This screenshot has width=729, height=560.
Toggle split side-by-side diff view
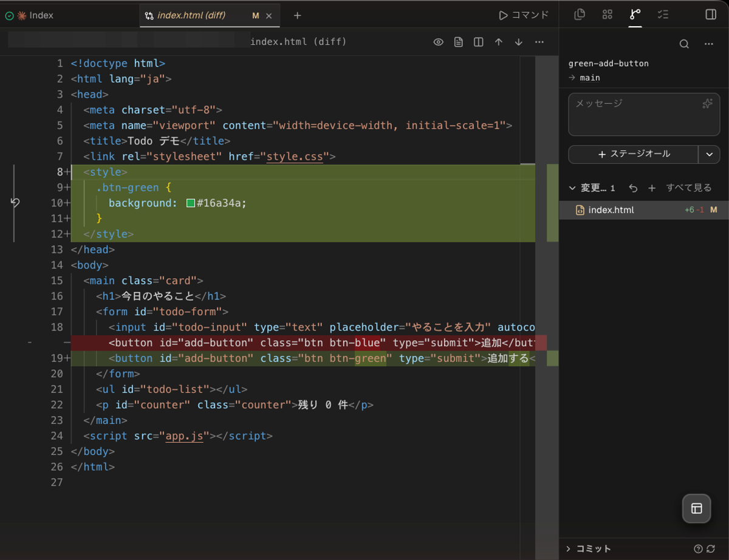click(479, 42)
